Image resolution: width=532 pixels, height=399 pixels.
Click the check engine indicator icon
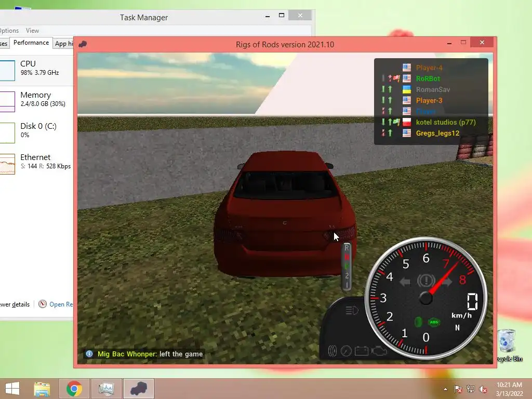[379, 351]
